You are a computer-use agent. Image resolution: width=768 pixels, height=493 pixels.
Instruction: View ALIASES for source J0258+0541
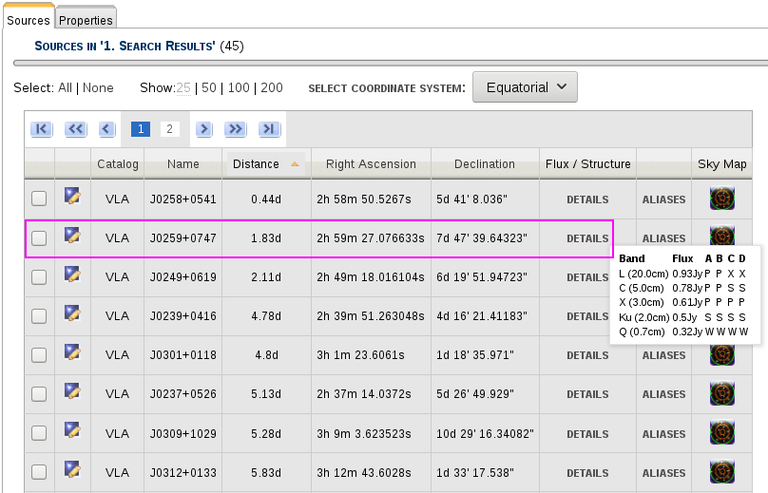pos(664,200)
